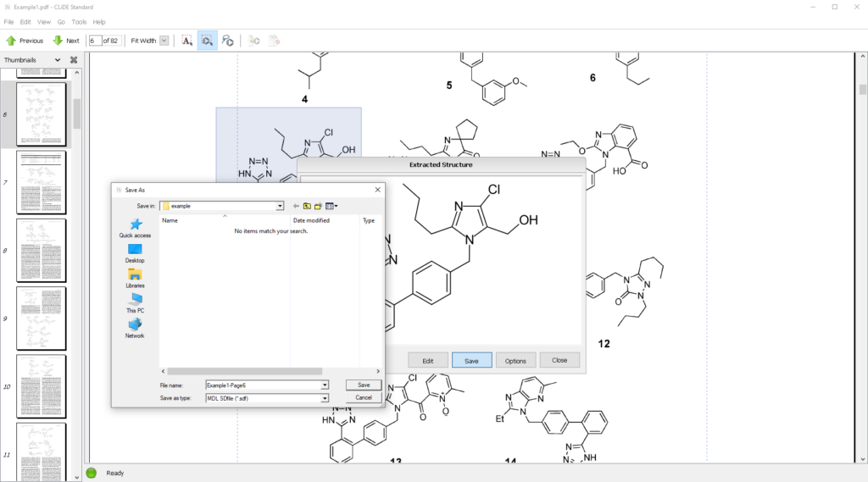Go to This PC in dialog sidebar
Viewport: 868px width, 482px height.
pyautogui.click(x=135, y=303)
